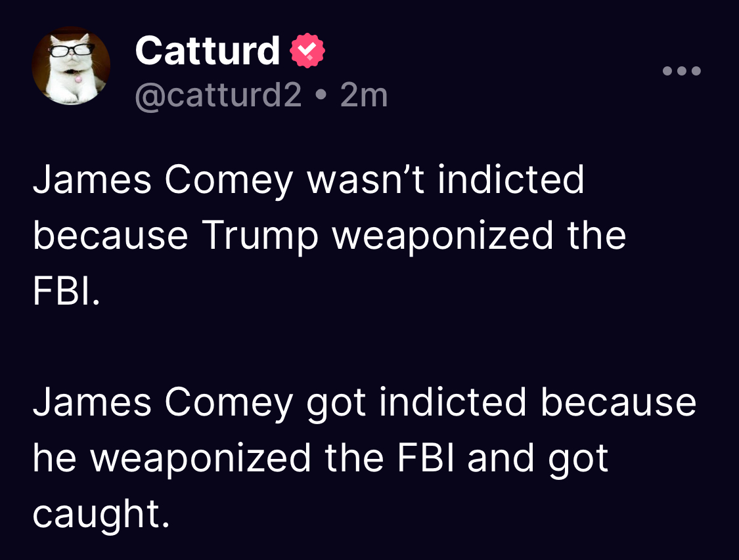
Task: Open the three-dot more options menu
Action: [682, 71]
